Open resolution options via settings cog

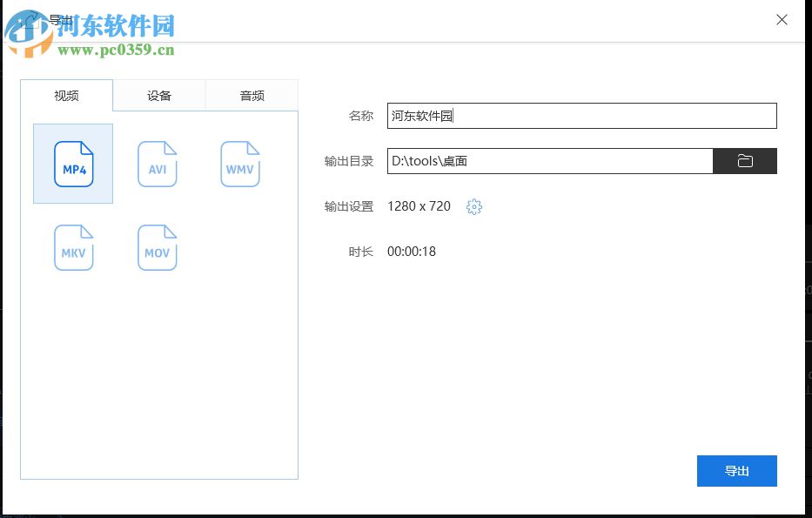coord(473,206)
